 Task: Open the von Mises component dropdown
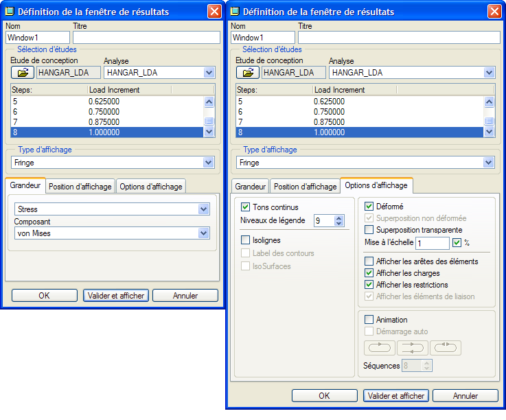pyautogui.click(x=204, y=233)
